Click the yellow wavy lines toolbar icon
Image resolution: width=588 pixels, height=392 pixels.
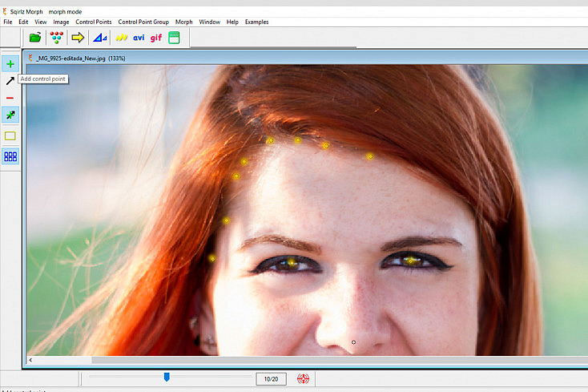(x=122, y=38)
